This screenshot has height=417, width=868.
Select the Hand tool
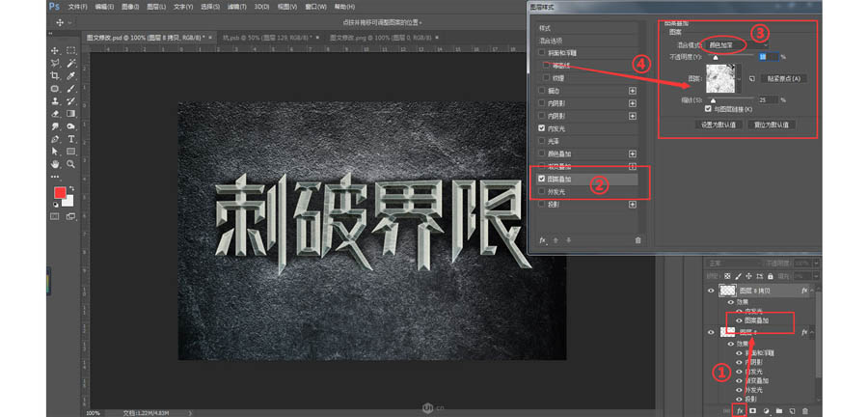[x=55, y=164]
